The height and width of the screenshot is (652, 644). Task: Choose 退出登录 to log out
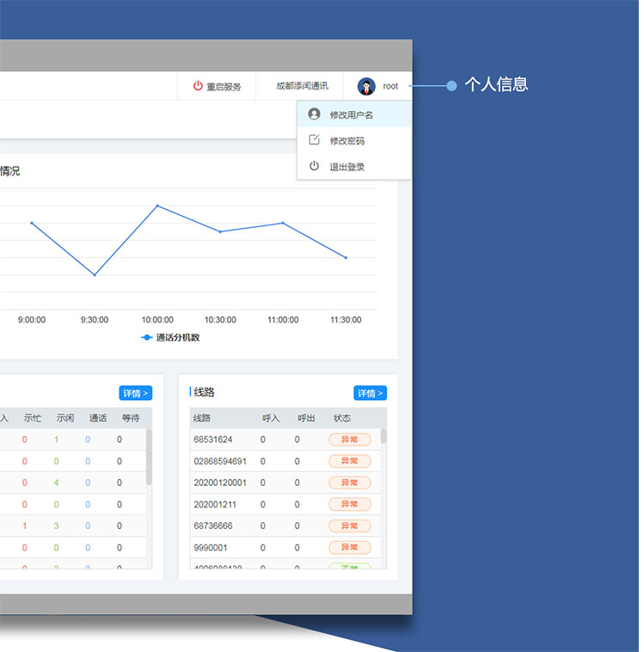tap(354, 167)
